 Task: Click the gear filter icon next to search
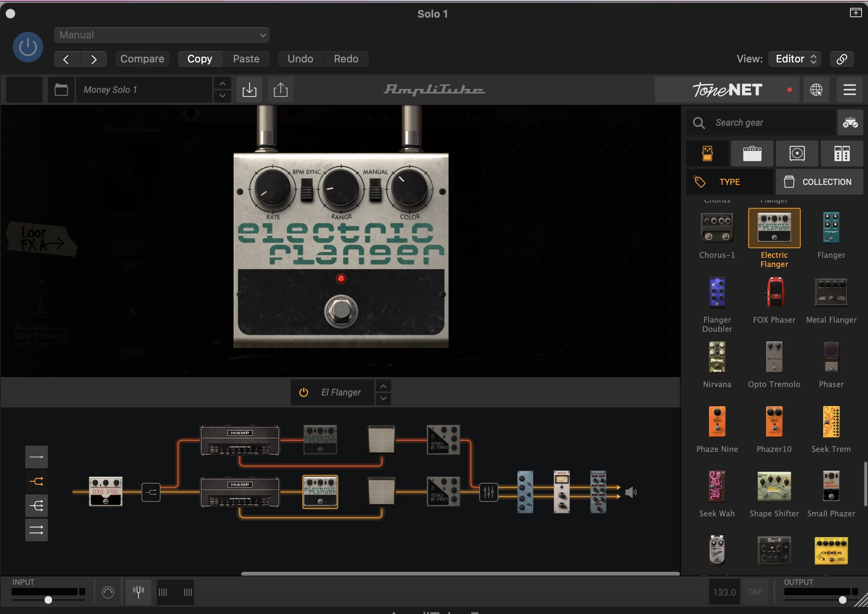850,122
